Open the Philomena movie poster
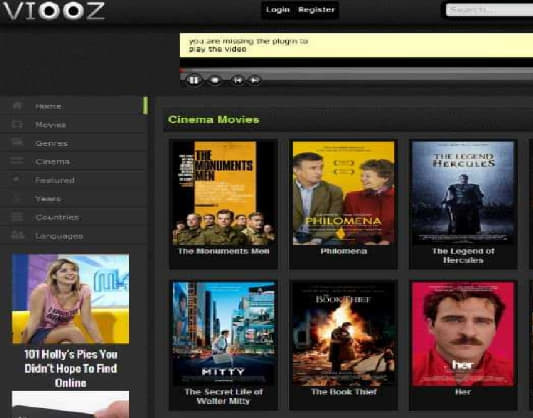The height and width of the screenshot is (418, 533). (x=343, y=193)
